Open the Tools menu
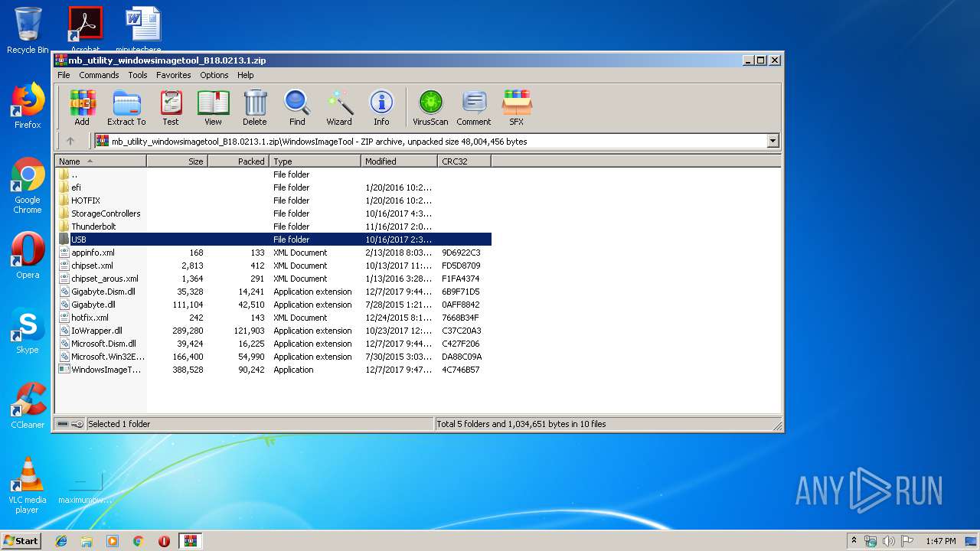Image resolution: width=980 pixels, height=551 pixels. [138, 75]
